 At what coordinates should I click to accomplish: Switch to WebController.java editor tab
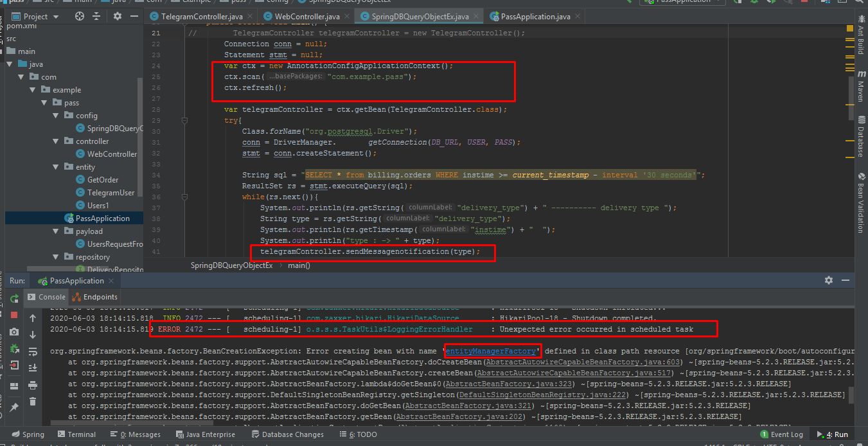(x=307, y=16)
